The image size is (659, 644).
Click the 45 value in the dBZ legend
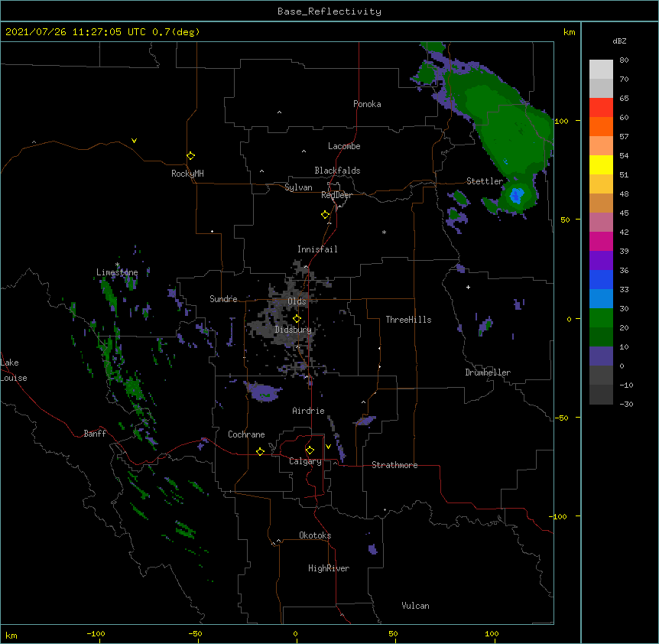(624, 213)
